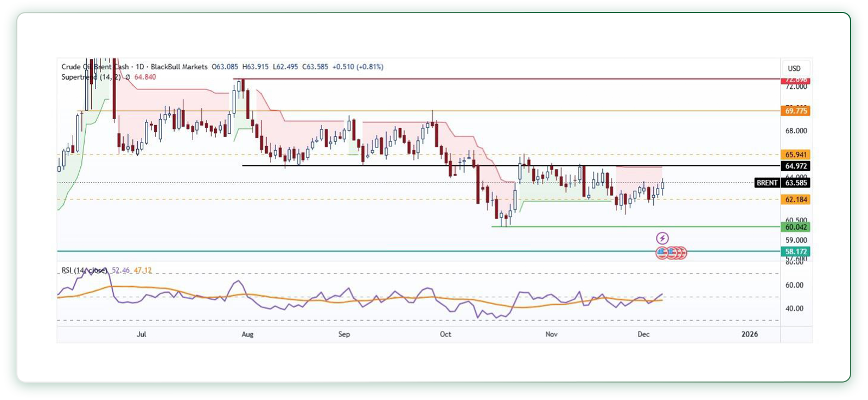Click the RSI value 52.46 in legend

(120, 270)
